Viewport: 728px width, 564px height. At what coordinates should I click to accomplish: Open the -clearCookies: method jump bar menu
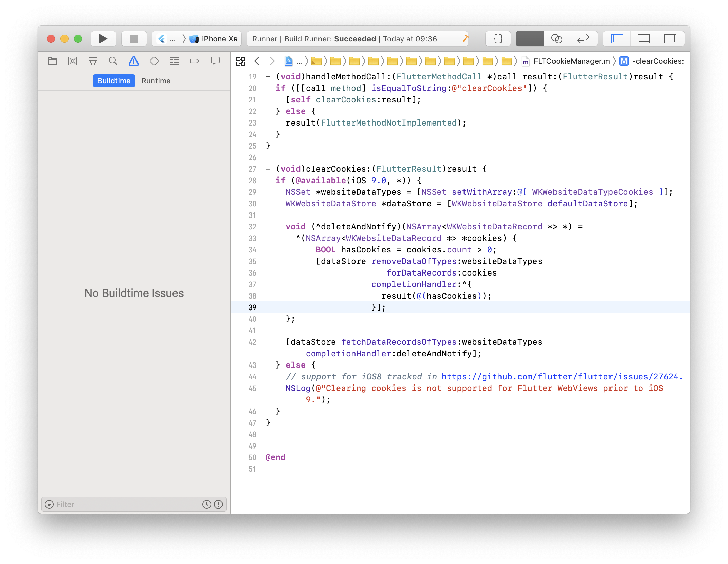657,61
